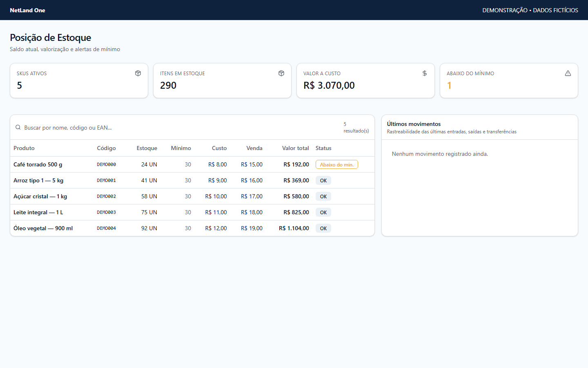
Task: Click the OK badge in the Óleo vegetal row
Action: click(323, 228)
